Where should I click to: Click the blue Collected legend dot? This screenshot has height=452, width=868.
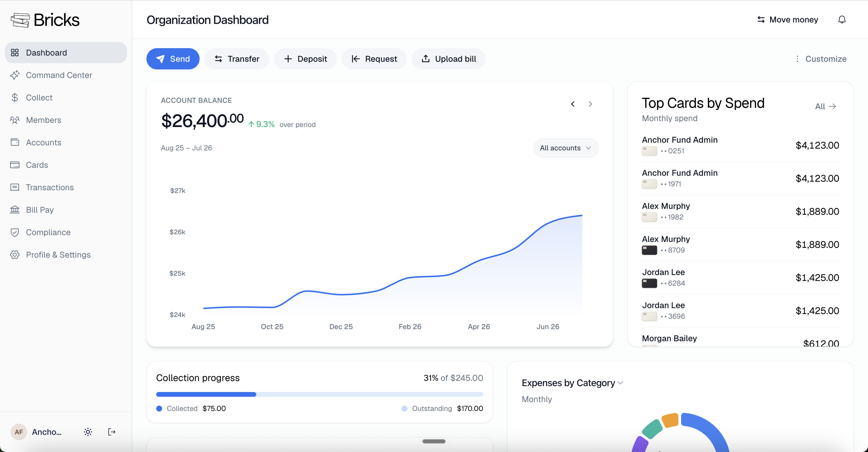point(159,409)
